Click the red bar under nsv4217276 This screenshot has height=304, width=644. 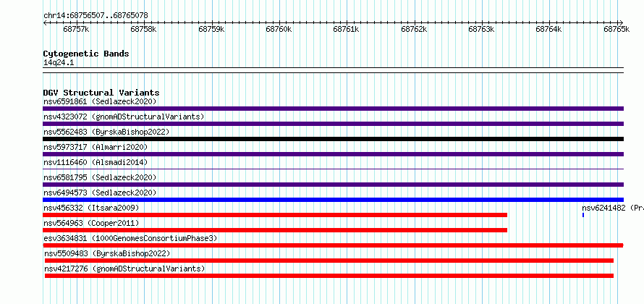click(x=329, y=276)
